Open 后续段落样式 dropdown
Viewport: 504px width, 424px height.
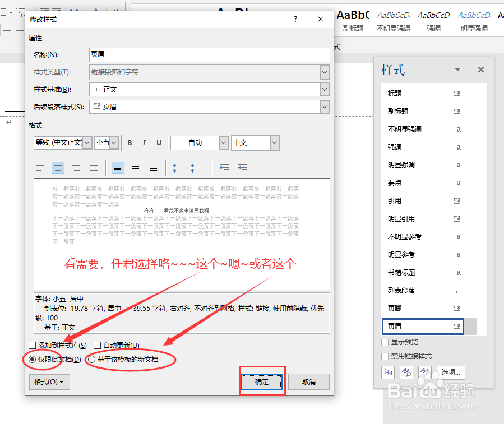(x=325, y=106)
